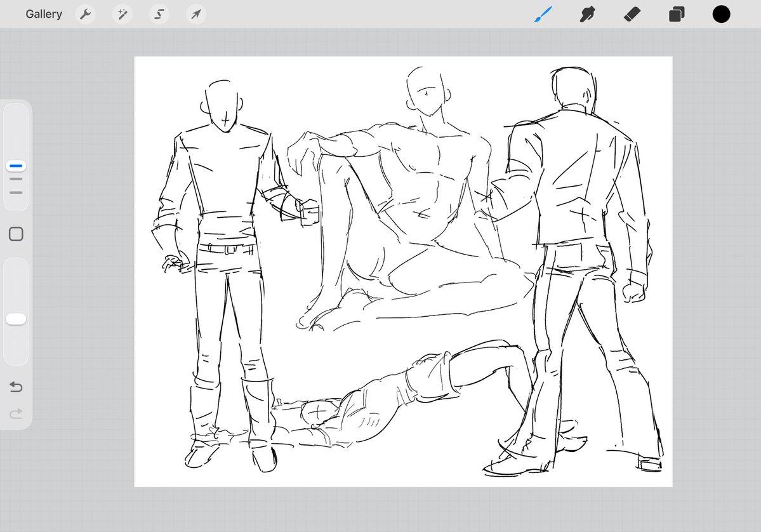Open the black color picker
This screenshot has width=761, height=532.
point(721,14)
